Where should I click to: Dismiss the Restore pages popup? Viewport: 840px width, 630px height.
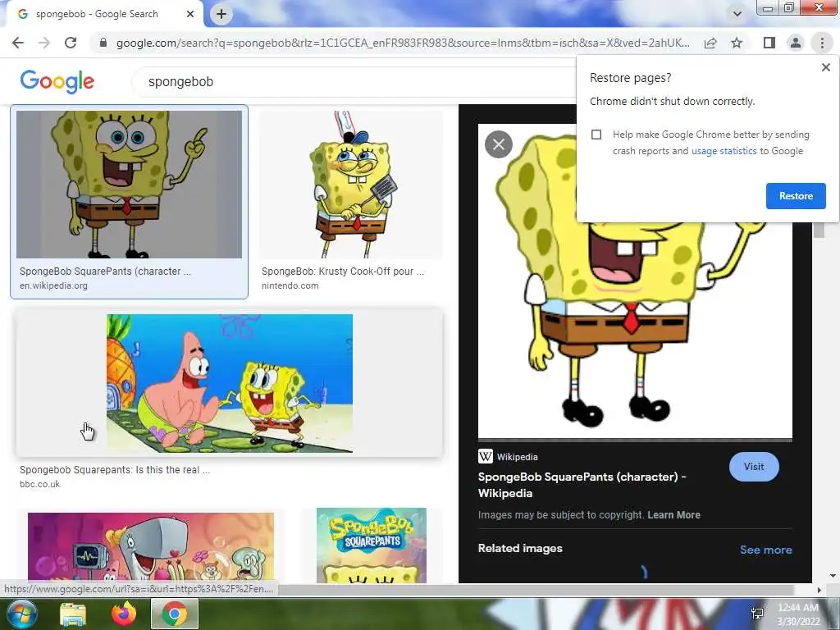pos(825,67)
